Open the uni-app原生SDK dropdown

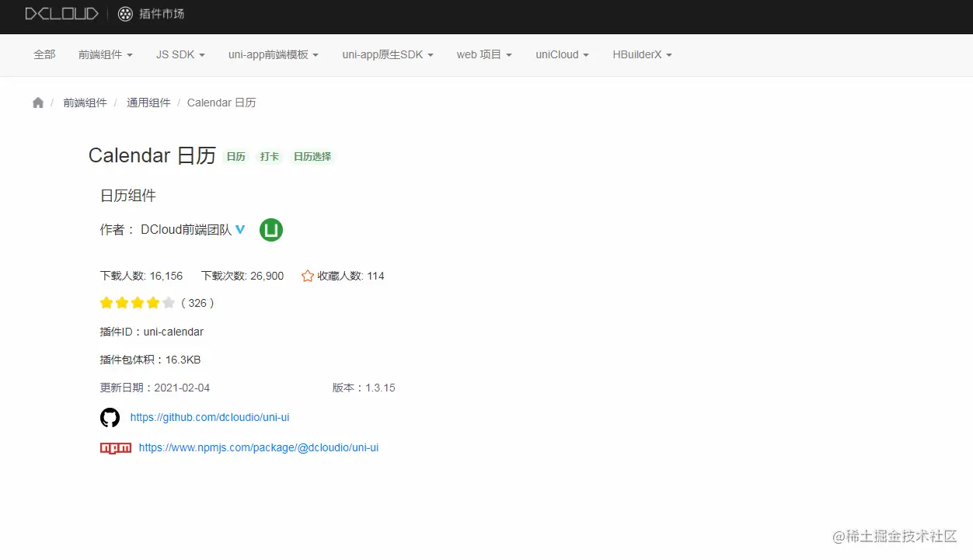[x=388, y=54]
